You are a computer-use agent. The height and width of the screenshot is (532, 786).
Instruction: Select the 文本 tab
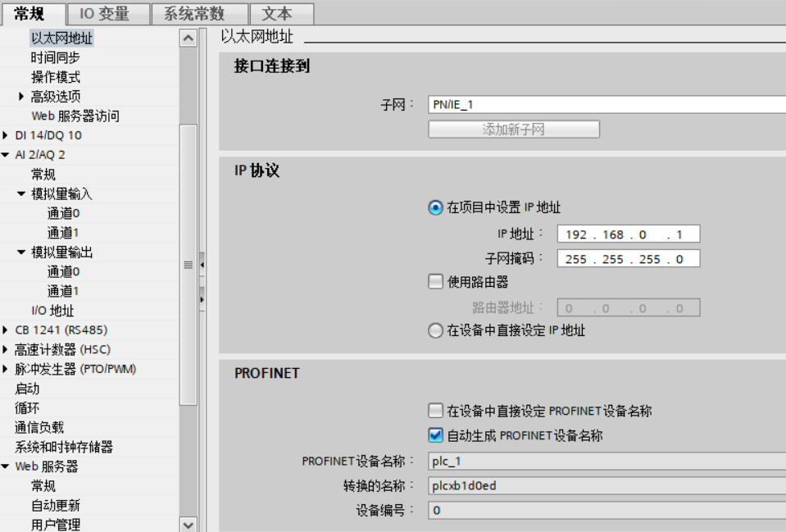[276, 13]
